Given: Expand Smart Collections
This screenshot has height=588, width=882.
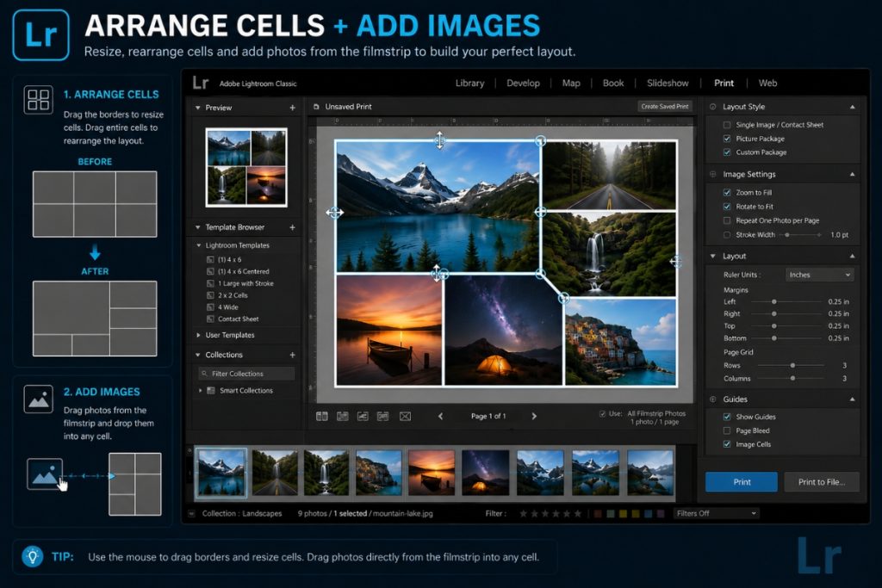Looking at the screenshot, I should pos(200,390).
